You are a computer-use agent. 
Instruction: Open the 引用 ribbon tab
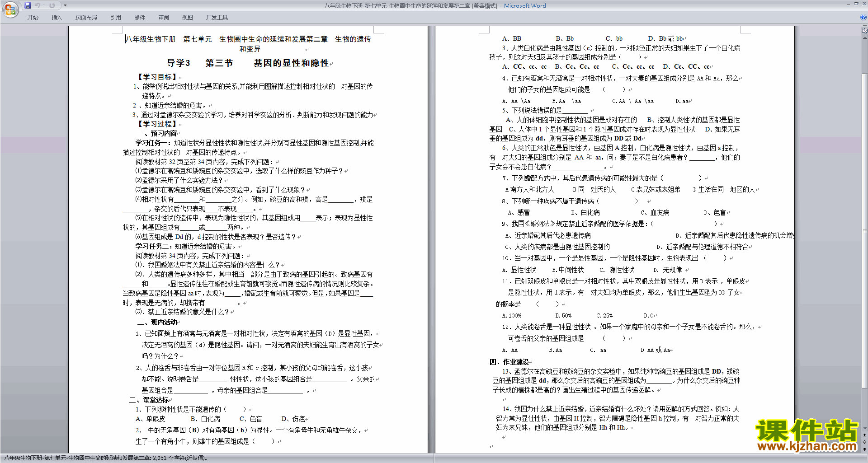tap(116, 17)
